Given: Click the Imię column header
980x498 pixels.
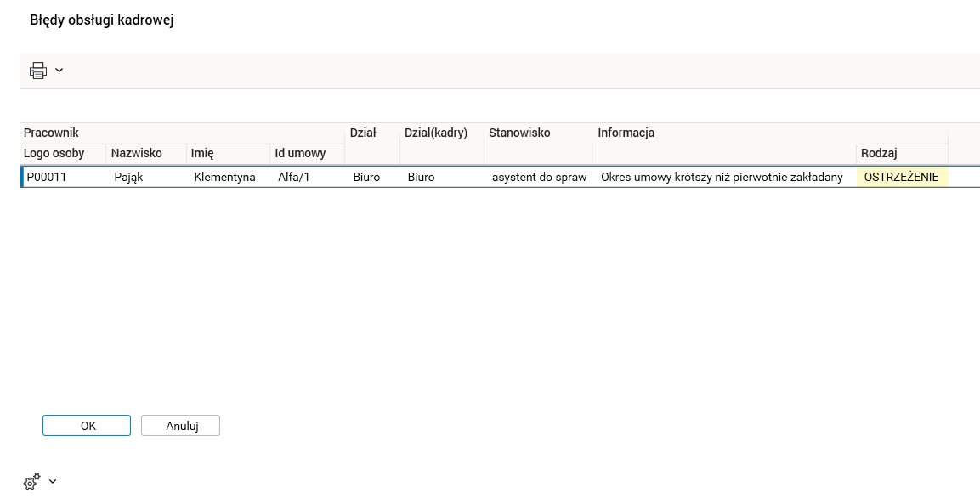Looking at the screenshot, I should (x=228, y=154).
